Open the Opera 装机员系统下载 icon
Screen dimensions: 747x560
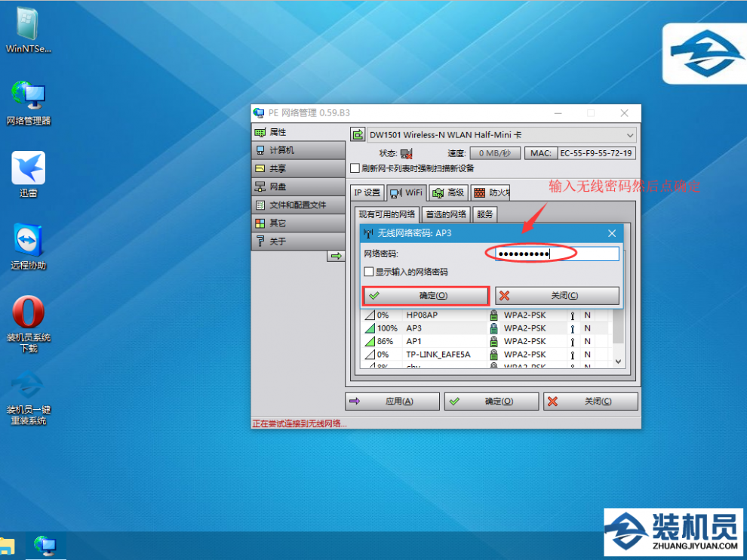click(x=28, y=312)
